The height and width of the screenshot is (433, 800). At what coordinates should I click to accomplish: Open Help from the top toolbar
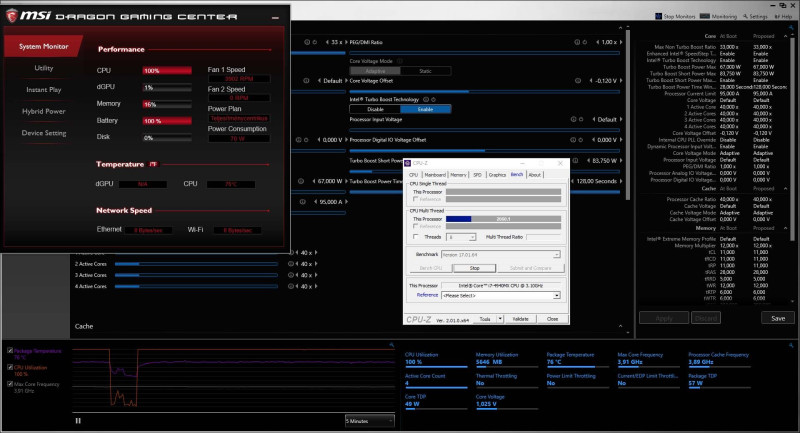point(784,16)
